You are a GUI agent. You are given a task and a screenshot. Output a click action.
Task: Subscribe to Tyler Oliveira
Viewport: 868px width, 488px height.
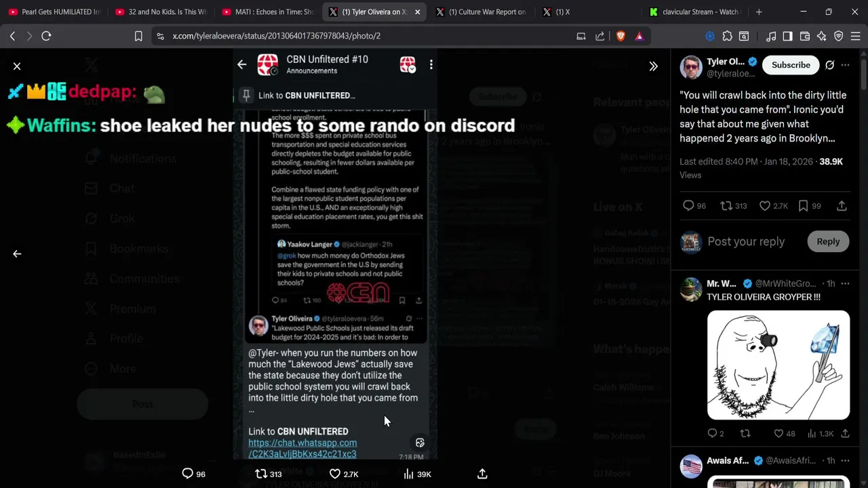[791, 65]
